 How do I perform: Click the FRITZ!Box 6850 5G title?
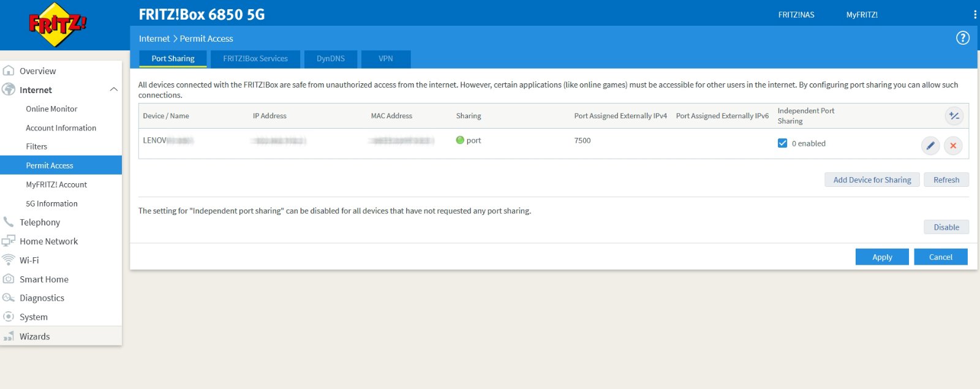pyautogui.click(x=202, y=15)
